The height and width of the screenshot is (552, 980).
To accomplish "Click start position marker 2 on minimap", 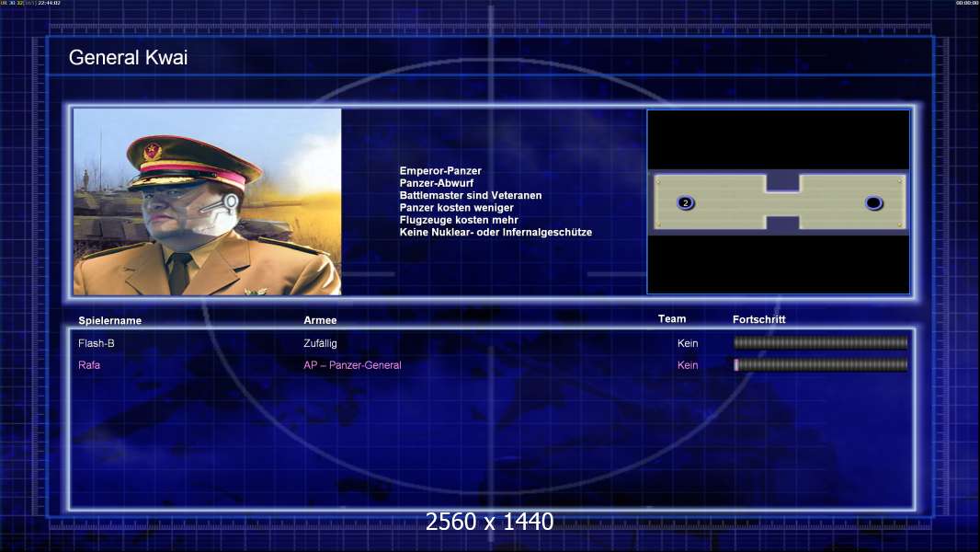I will tap(686, 202).
